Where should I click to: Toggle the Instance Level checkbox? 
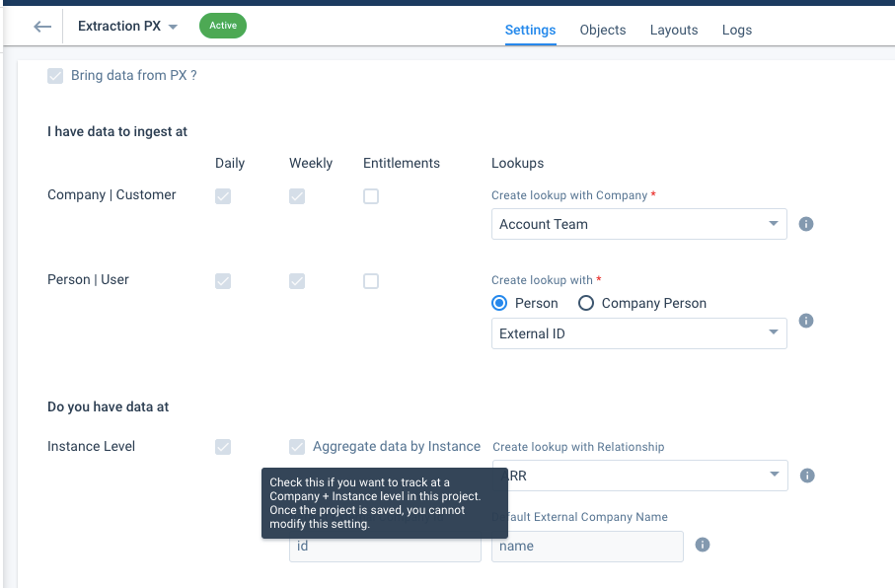(223, 446)
